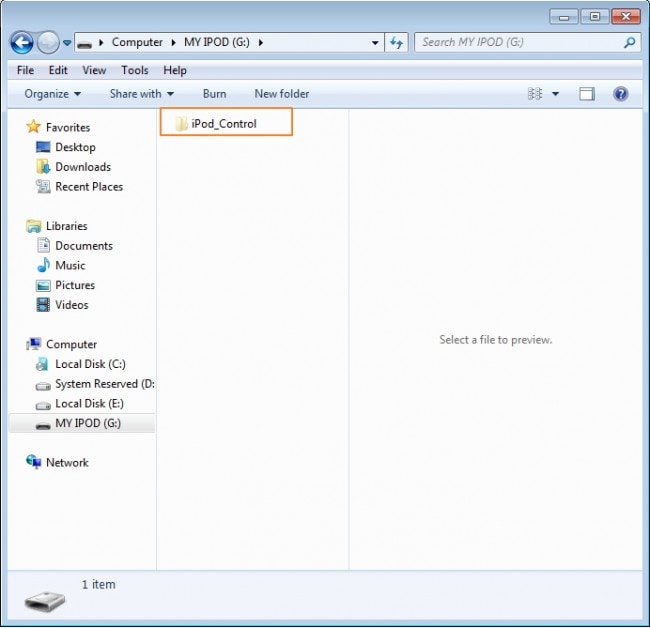Open the view options dropdown arrow

pyautogui.click(x=555, y=94)
